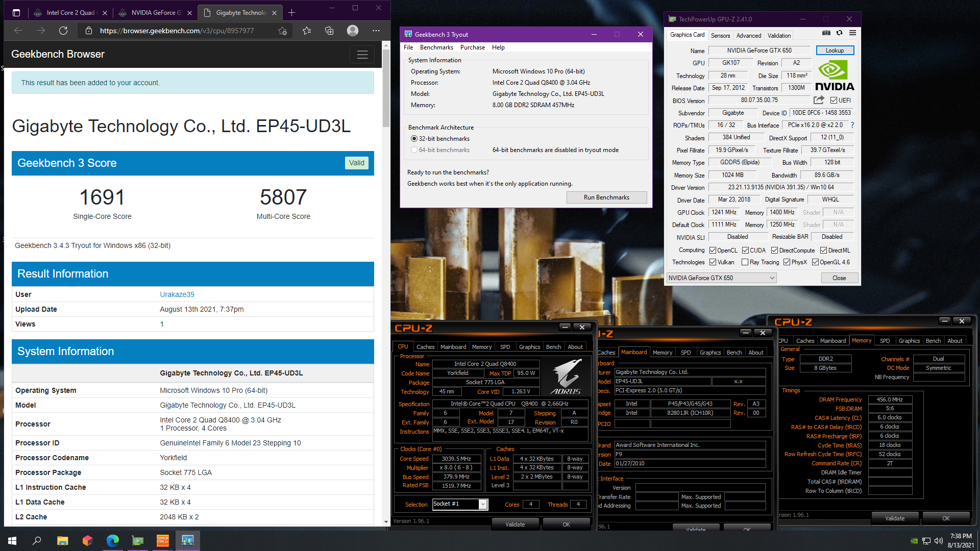
Task: Click the browser address bar URL
Action: [x=177, y=31]
